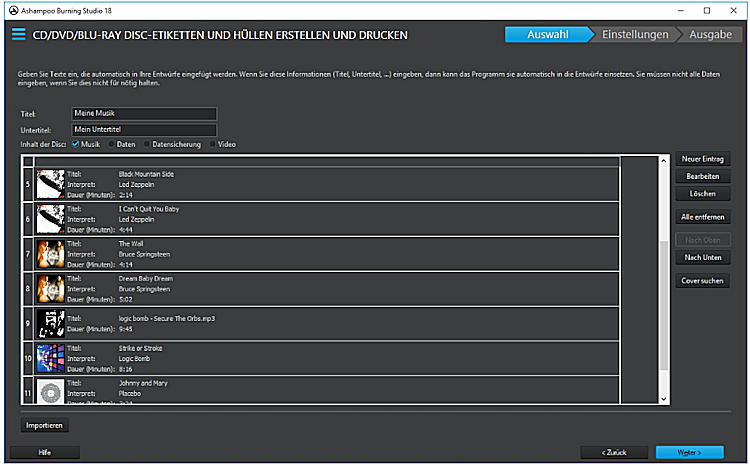Choose the Datensicherung content option
This screenshot has width=750, height=466.
point(148,144)
